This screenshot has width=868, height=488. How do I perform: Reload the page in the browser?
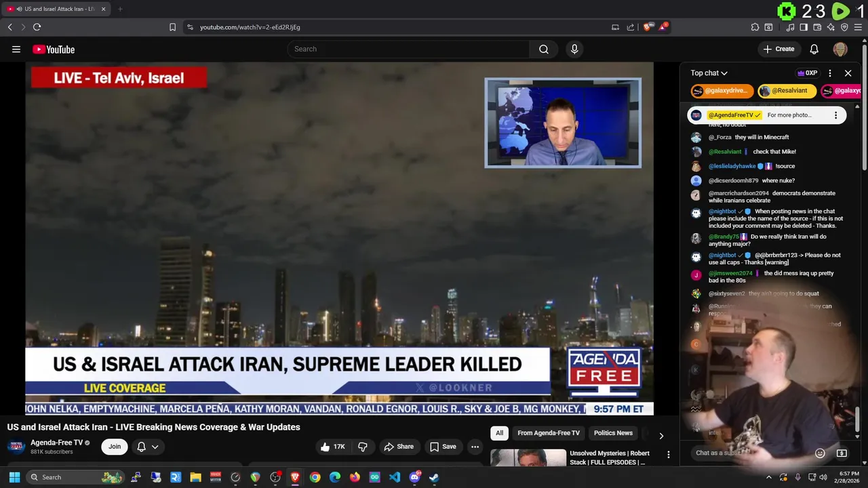coord(37,27)
